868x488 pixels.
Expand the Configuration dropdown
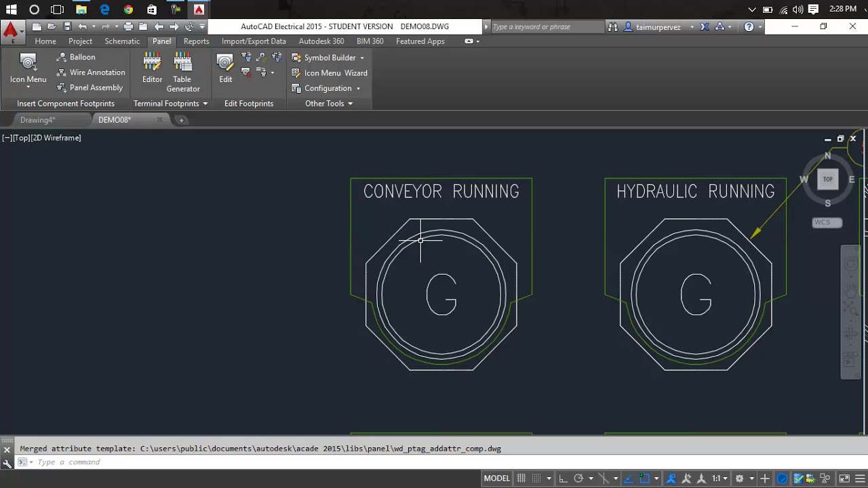358,88
